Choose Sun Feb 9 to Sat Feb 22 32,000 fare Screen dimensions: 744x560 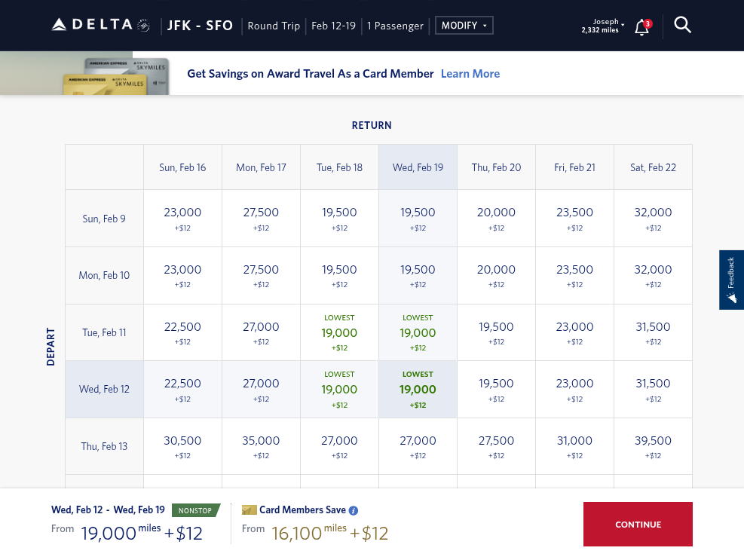653,219
